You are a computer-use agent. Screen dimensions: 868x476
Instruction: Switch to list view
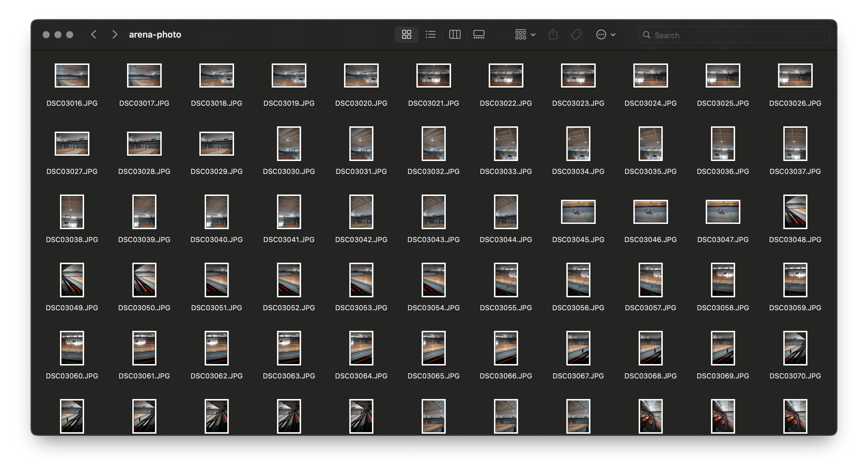click(x=430, y=35)
